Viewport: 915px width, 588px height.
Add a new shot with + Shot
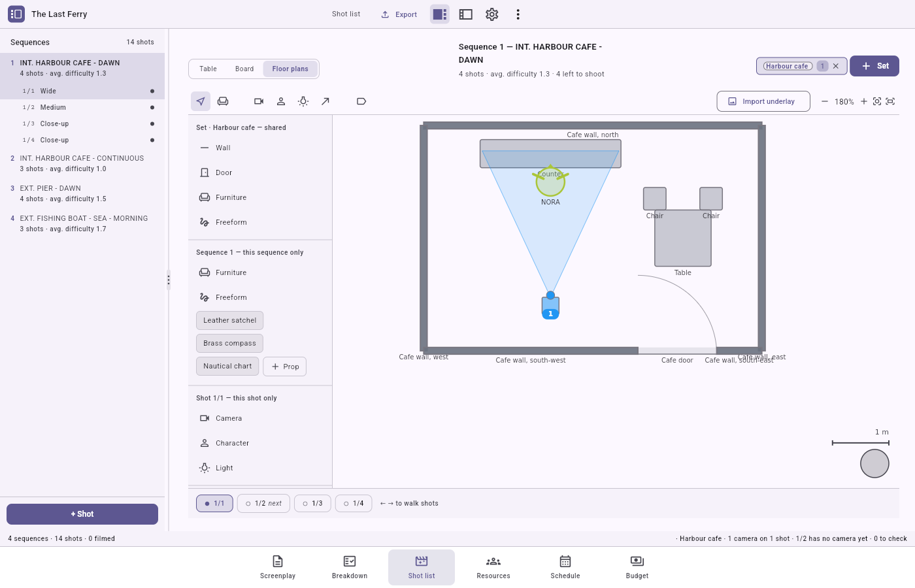[82, 514]
